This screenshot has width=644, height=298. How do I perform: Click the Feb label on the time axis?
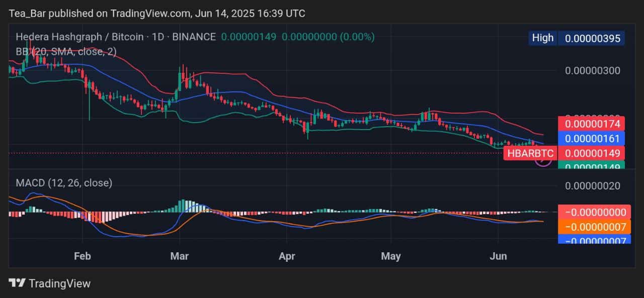82,256
